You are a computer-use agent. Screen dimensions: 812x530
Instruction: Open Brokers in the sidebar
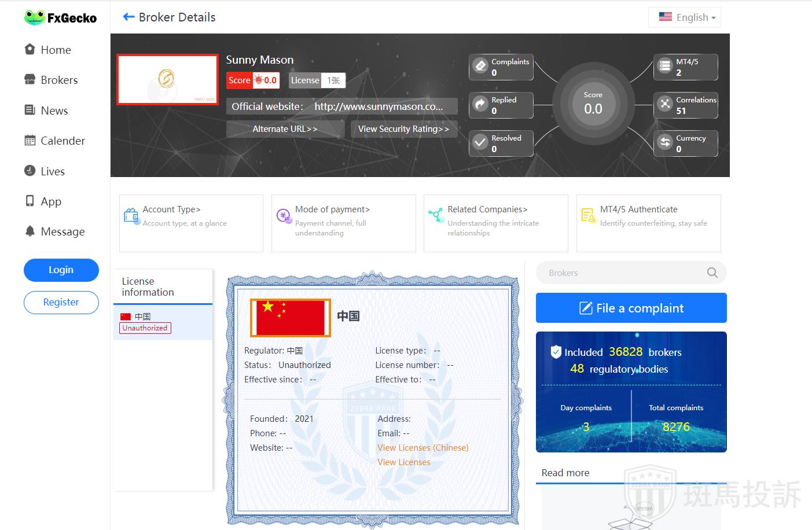click(58, 80)
